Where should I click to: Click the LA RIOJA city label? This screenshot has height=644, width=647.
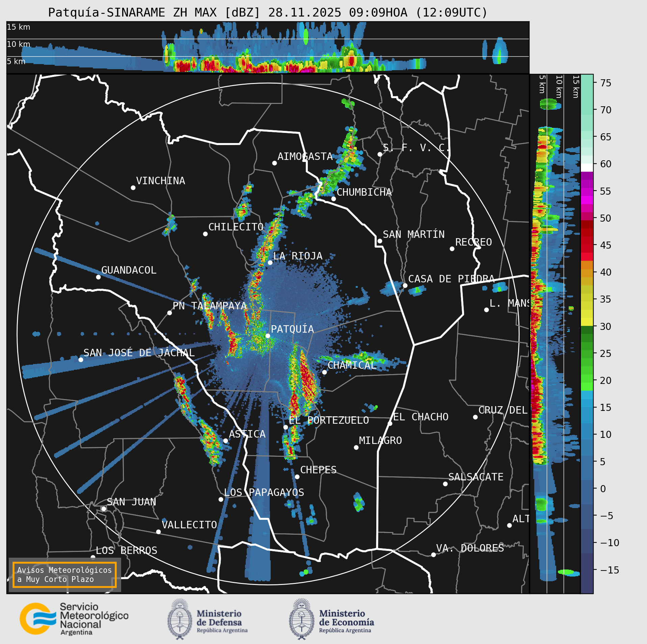pos(298,256)
